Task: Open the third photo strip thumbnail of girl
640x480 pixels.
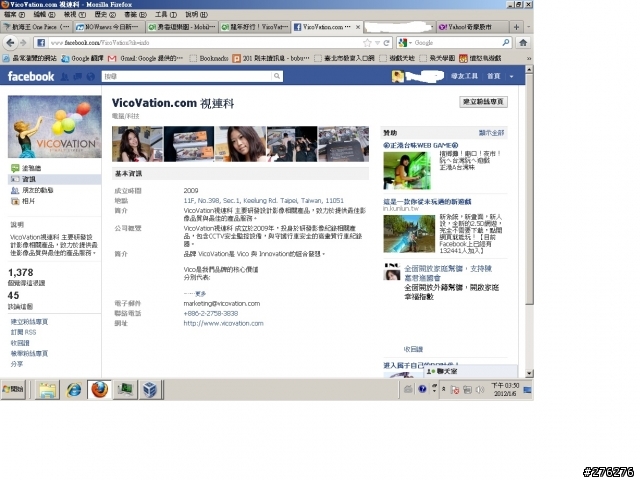Action: [x=240, y=144]
